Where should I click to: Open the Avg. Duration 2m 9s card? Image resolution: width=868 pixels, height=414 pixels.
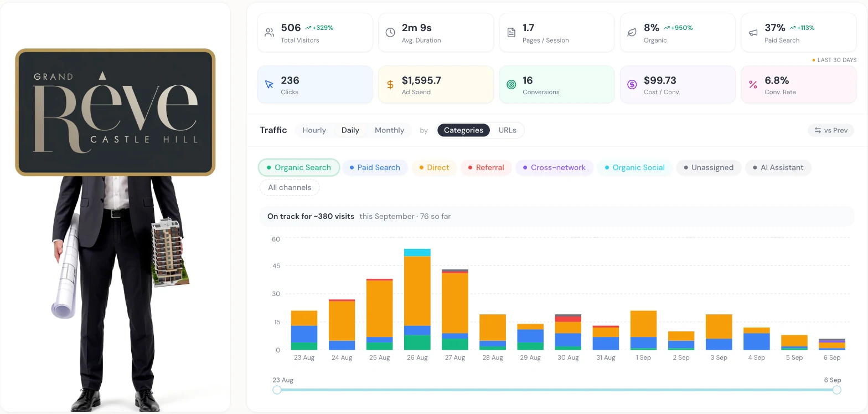tap(436, 33)
